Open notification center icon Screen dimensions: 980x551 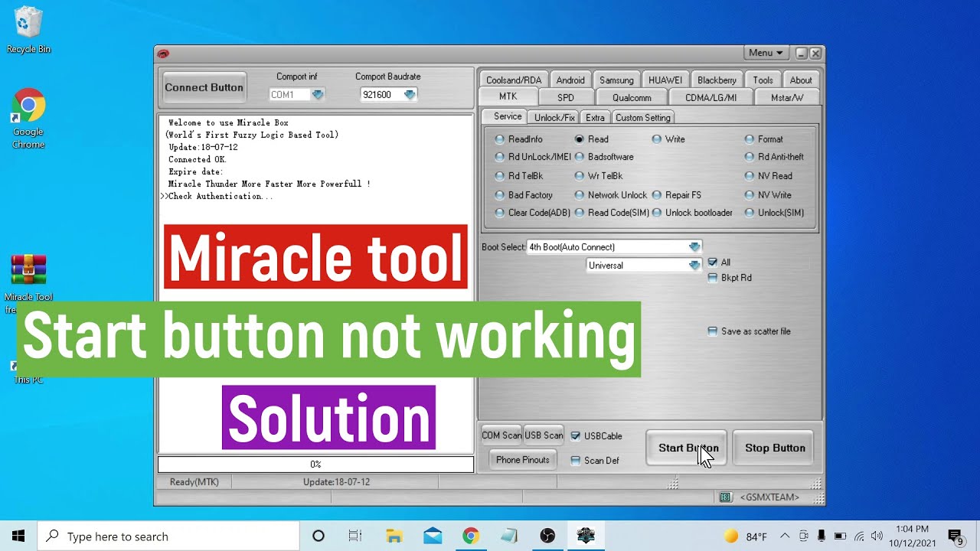point(955,536)
